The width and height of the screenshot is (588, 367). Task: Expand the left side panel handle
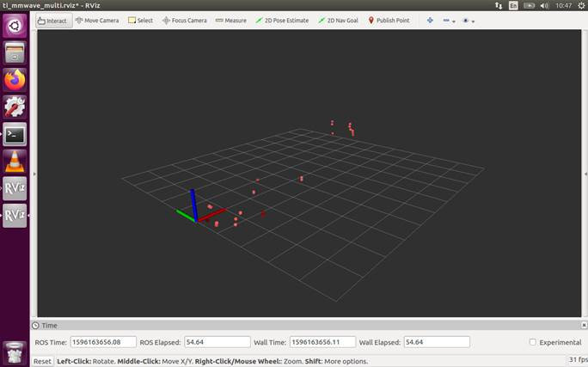[34, 174]
